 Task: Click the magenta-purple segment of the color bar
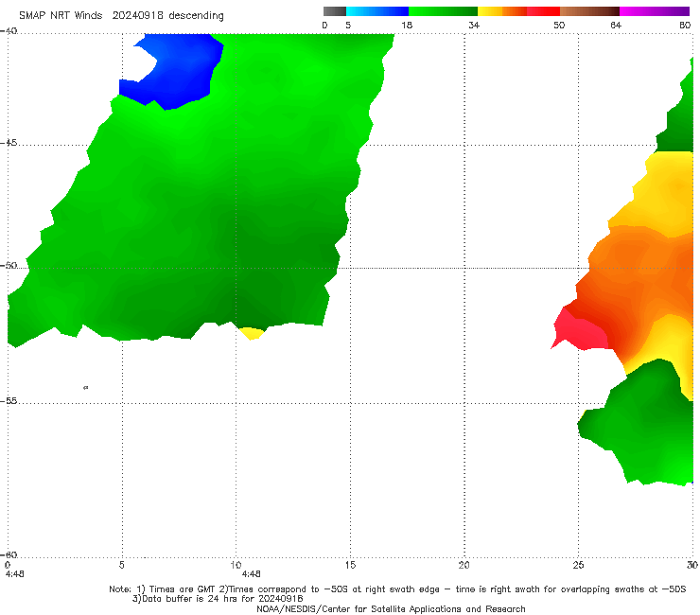655,11
